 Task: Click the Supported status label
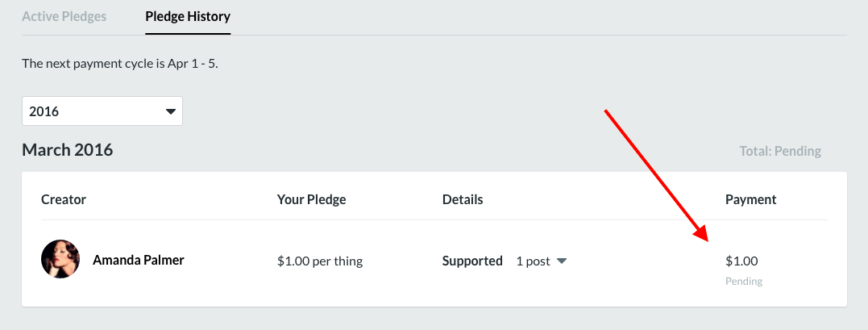coord(472,261)
